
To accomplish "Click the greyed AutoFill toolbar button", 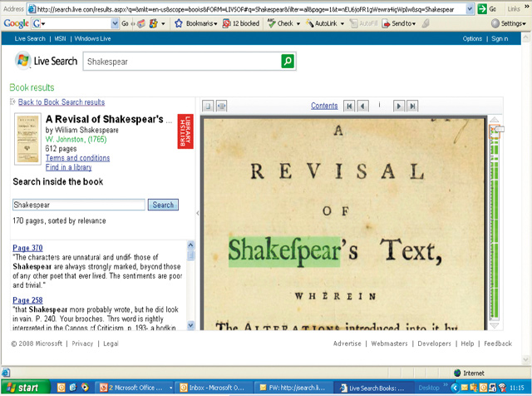I will click(364, 23).
